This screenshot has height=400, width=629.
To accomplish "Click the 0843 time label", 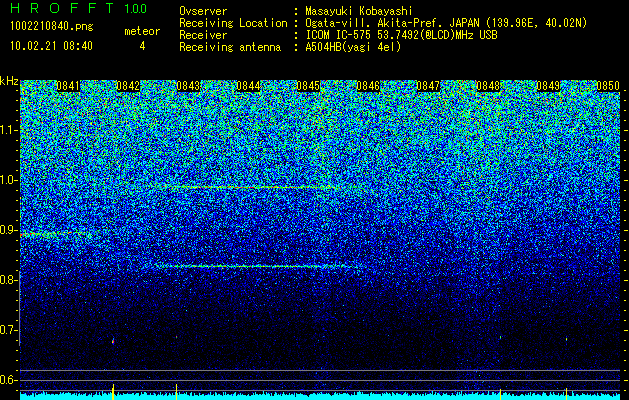I will tap(188, 86).
